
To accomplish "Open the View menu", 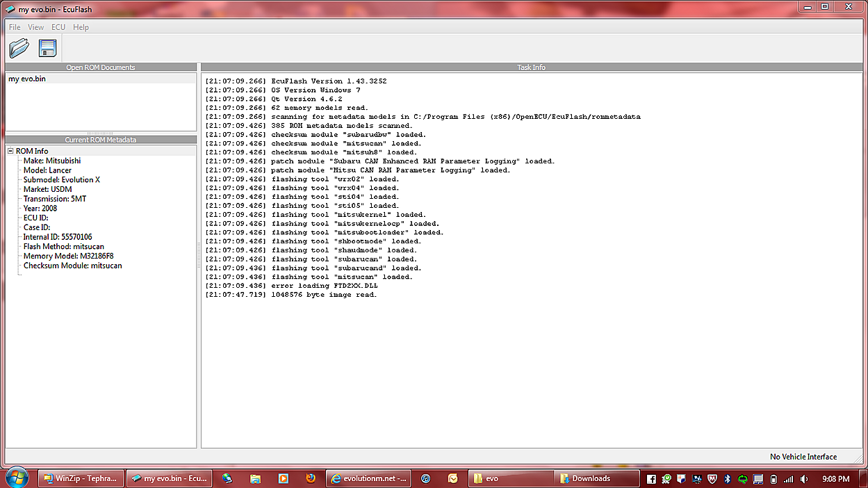I will 36,27.
